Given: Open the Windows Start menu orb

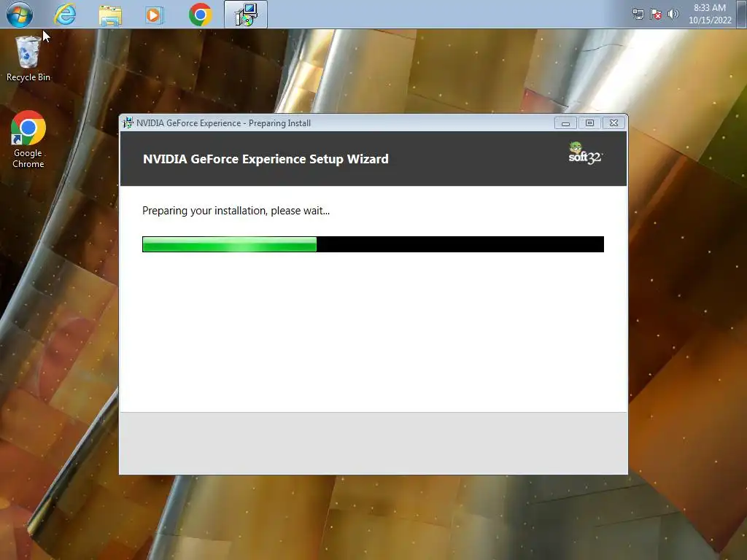Looking at the screenshot, I should tap(20, 15).
